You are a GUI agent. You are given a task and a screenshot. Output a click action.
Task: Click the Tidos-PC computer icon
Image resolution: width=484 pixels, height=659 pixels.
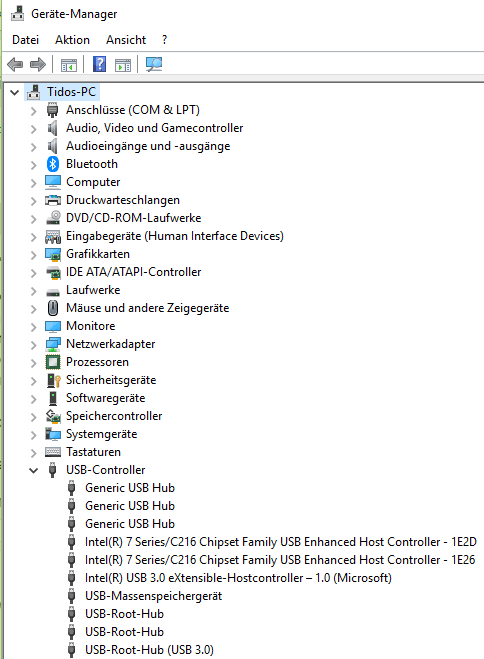tap(34, 92)
